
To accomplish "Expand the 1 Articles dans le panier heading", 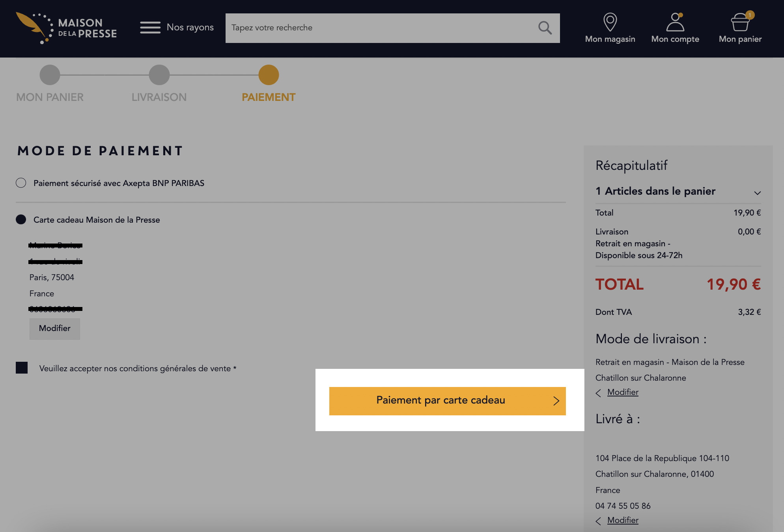I will [x=655, y=191].
